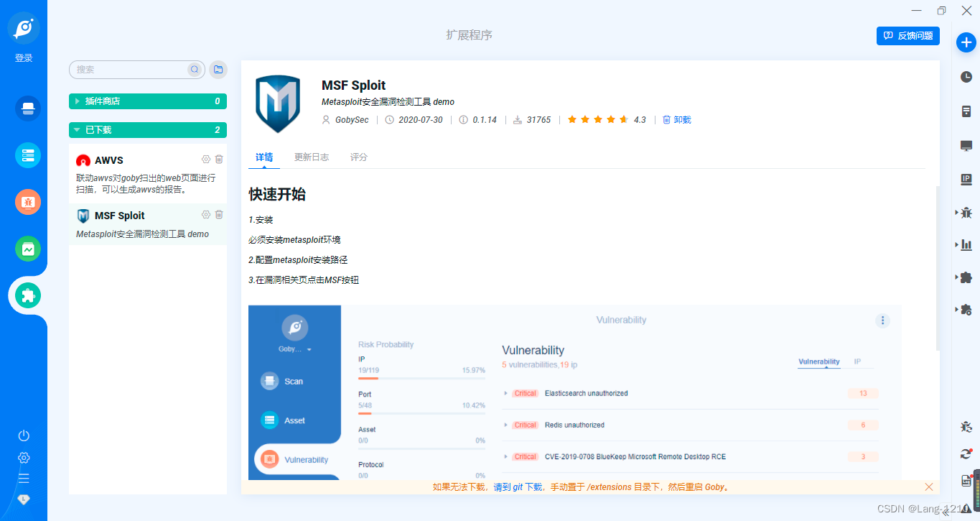
Task: Delete the AWVS extension with trash icon
Action: (219, 159)
